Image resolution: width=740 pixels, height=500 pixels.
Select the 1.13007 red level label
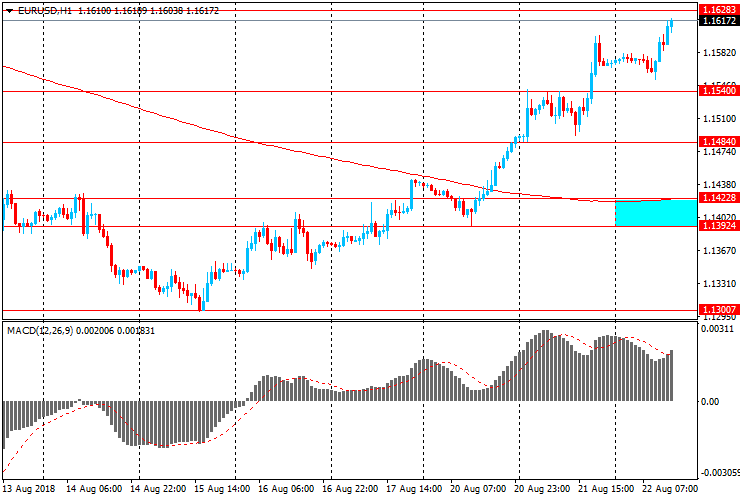click(719, 310)
